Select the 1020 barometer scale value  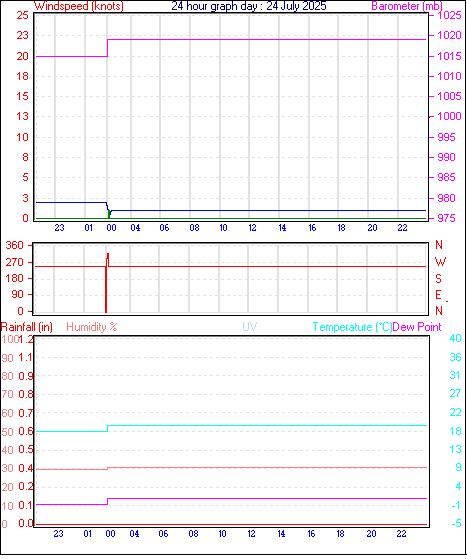pos(450,35)
